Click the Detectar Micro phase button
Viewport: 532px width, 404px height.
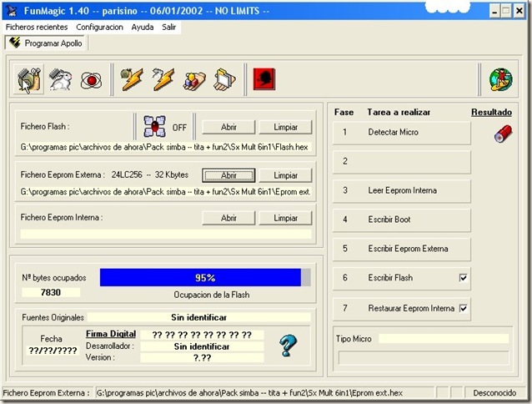(402, 133)
